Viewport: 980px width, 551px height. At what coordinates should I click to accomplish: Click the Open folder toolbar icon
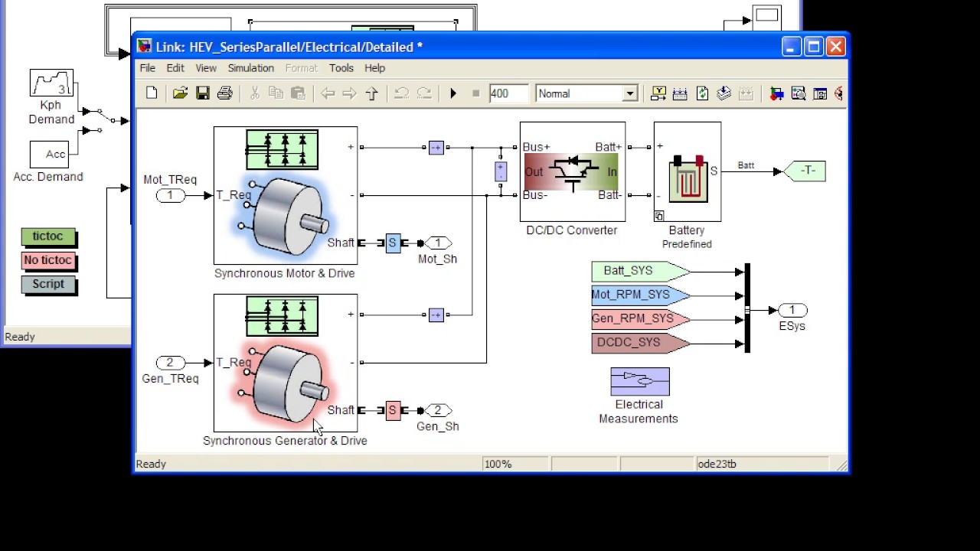point(180,93)
